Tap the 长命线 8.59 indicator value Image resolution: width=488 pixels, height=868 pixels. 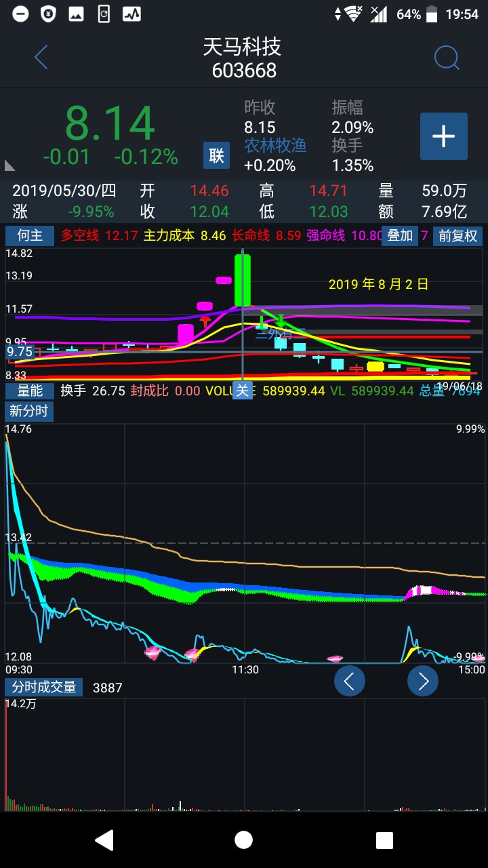tap(266, 235)
